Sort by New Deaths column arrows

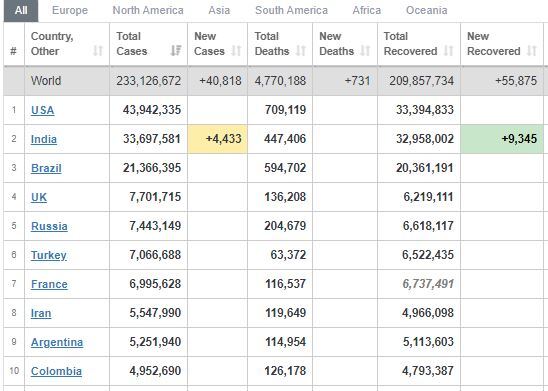(365, 51)
